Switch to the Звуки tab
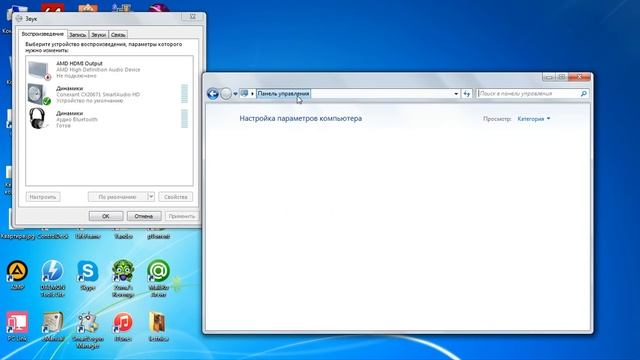This screenshot has width=640, height=360. (x=98, y=35)
